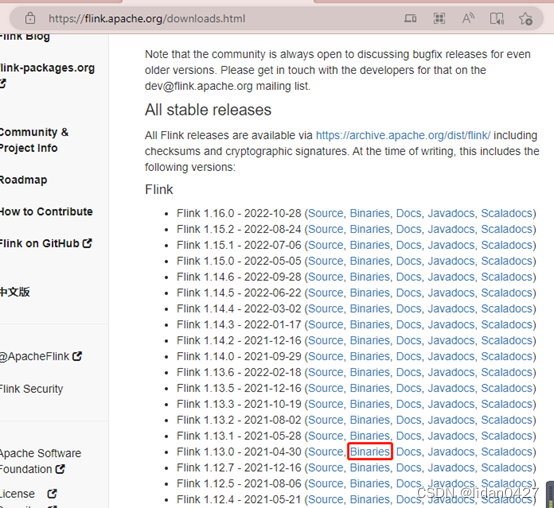Click external link icon beside @ApacheFlink

point(77,356)
